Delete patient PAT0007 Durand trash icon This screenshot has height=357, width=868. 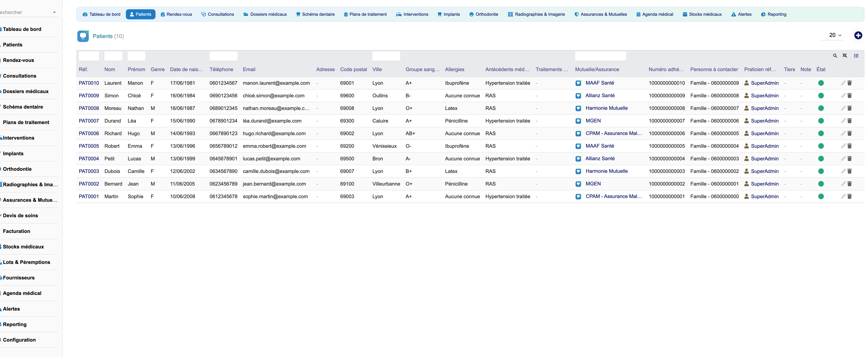pyautogui.click(x=849, y=121)
